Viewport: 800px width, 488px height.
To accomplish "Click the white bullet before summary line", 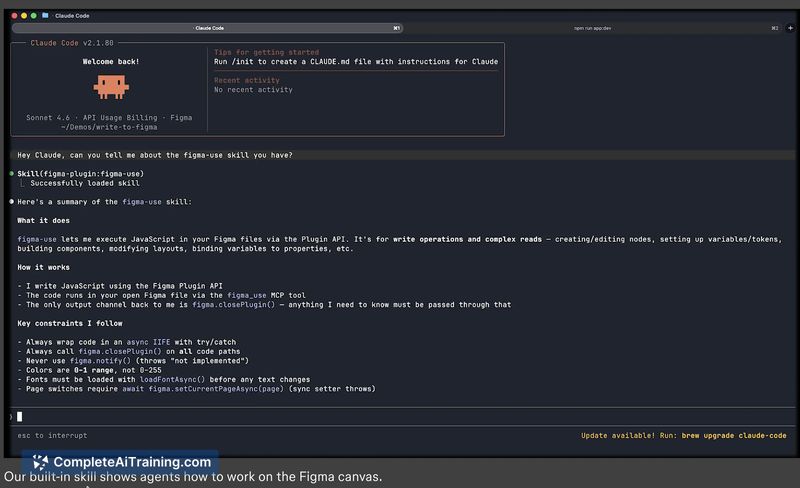I will tap(12, 202).
